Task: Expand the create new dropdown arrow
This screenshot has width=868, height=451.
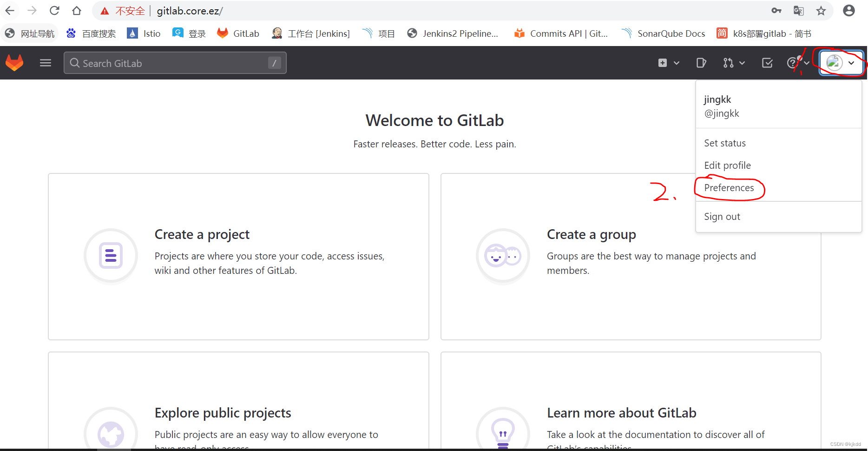Action: [x=677, y=63]
